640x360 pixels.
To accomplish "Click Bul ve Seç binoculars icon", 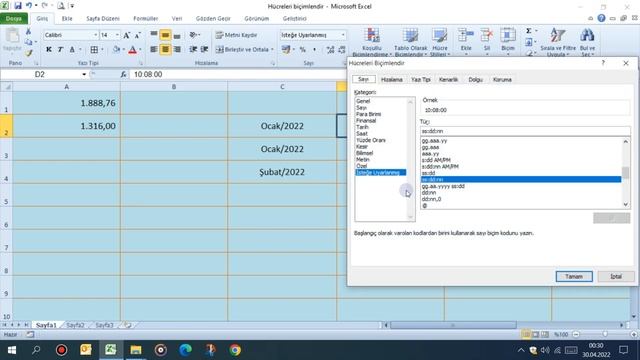I will click(587, 36).
